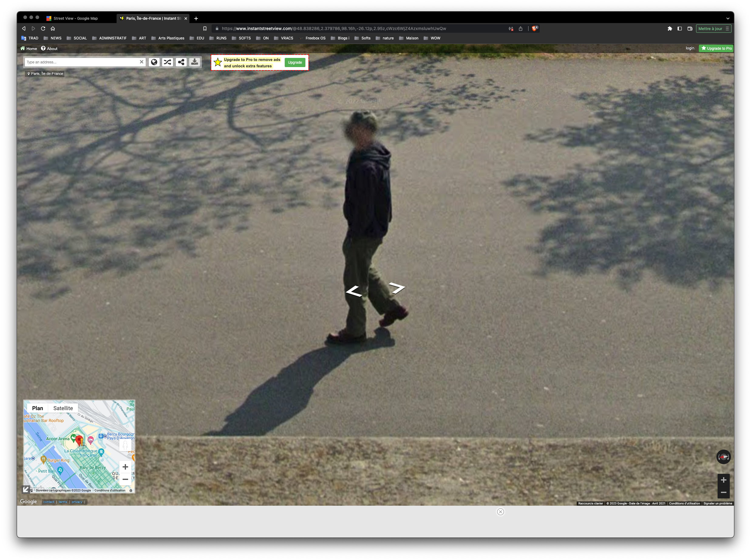This screenshot has height=560, width=751.
Task: Open the SOCIAL bookmarks folder
Action: (x=77, y=38)
